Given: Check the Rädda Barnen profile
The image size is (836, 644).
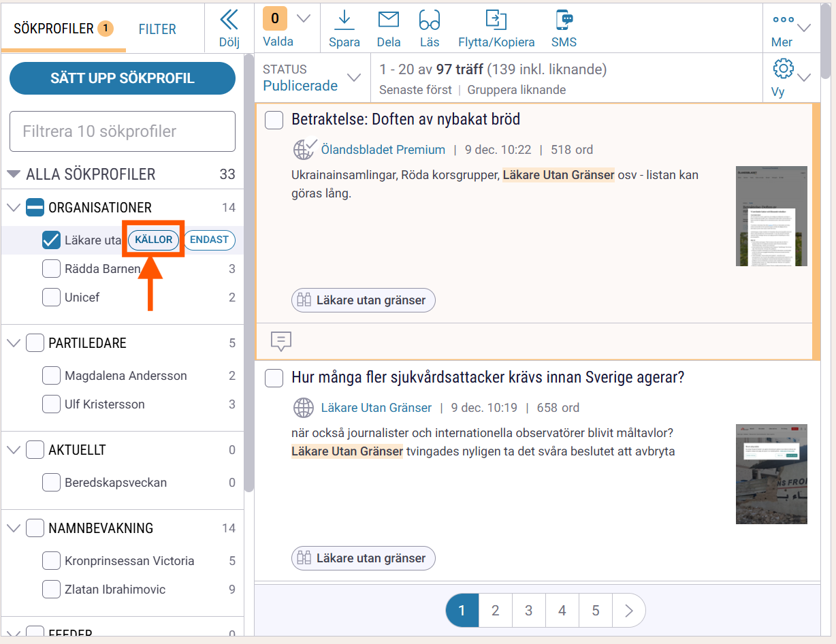Looking at the screenshot, I should pos(51,269).
